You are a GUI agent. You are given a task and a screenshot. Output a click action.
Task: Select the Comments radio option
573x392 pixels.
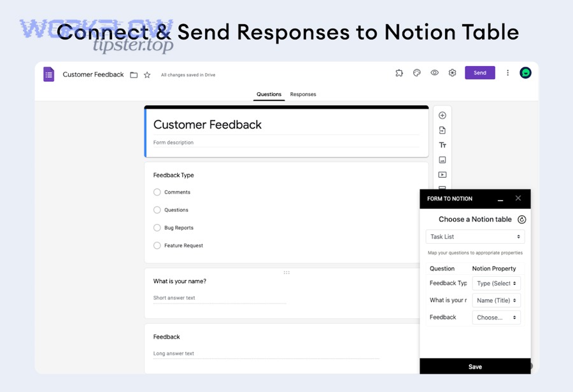tap(157, 192)
